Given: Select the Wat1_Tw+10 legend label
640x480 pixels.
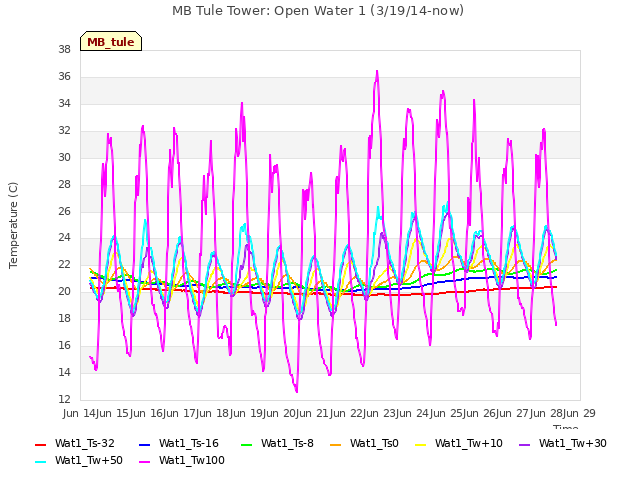Looking at the screenshot, I should 469,443.
